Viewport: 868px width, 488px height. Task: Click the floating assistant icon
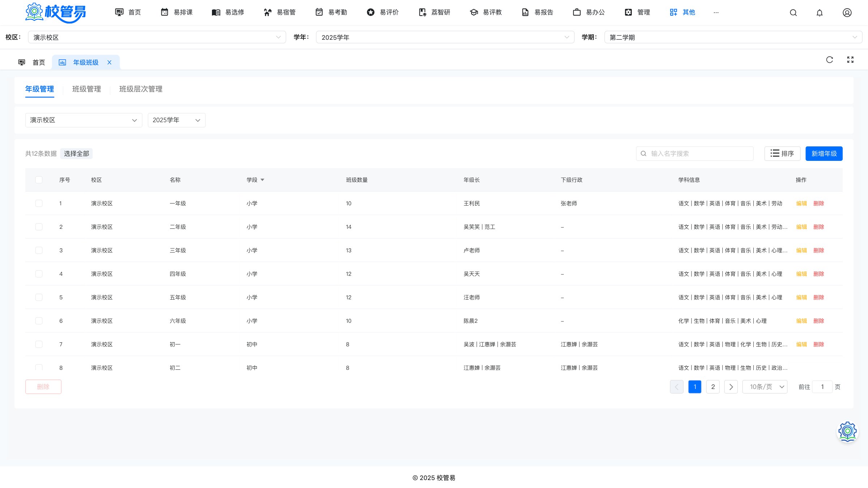pyautogui.click(x=847, y=432)
